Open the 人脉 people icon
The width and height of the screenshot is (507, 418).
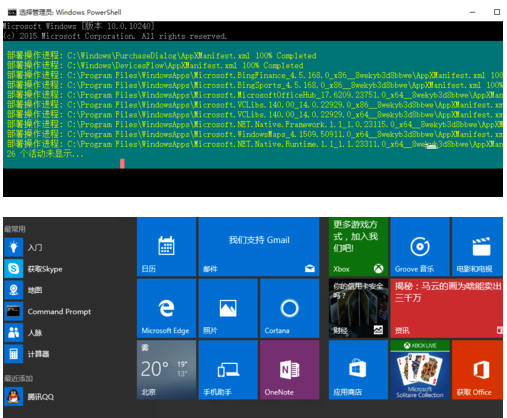tap(14, 332)
